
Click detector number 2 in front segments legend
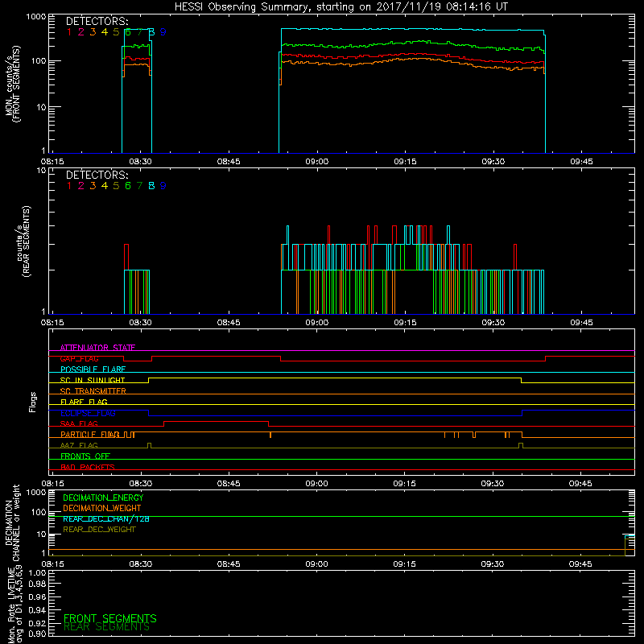pyautogui.click(x=81, y=32)
